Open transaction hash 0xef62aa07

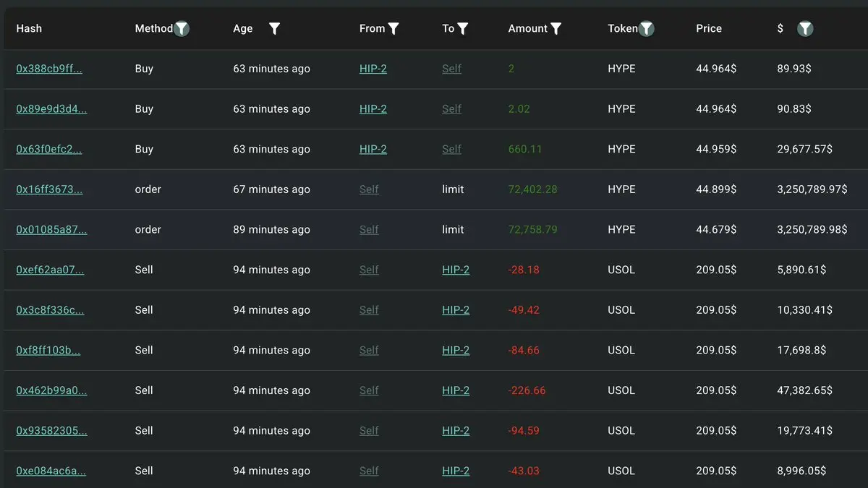point(50,270)
